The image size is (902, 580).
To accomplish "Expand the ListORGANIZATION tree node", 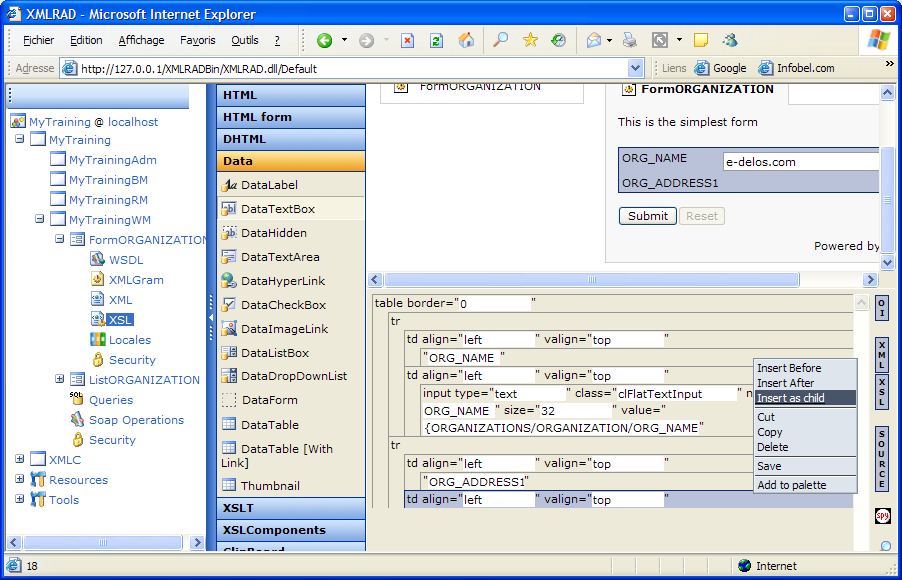I will click(x=60, y=380).
